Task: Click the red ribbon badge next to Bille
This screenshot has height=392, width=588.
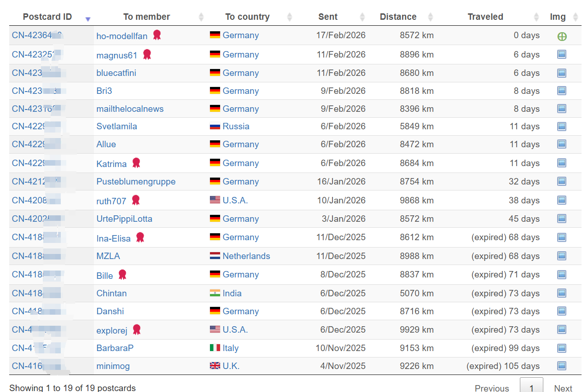Action: [x=122, y=275]
